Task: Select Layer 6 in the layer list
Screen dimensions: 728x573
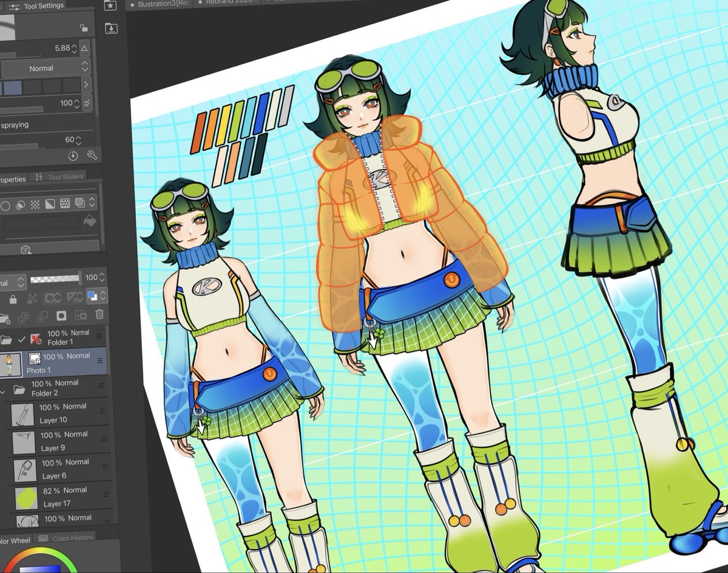Action: click(x=60, y=469)
